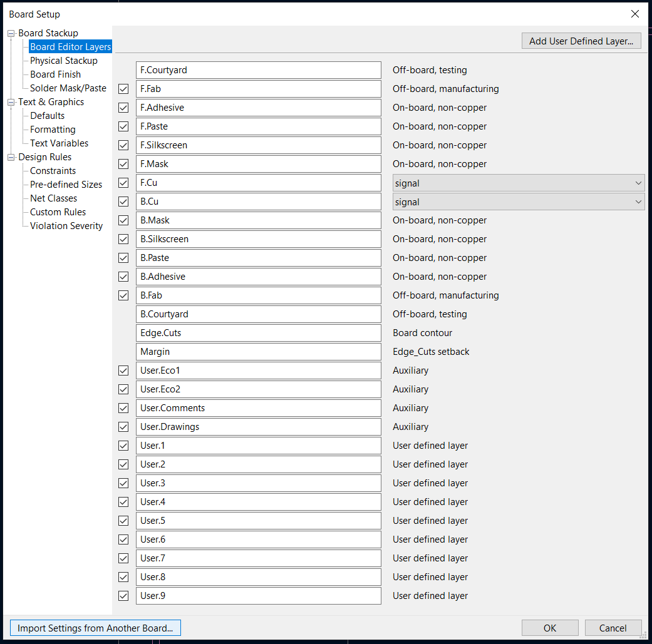Open the Text Variables page
Viewport: 652px width, 644px height.
tap(59, 143)
